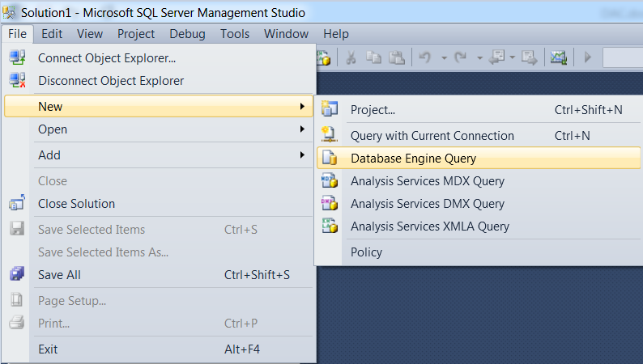Click the Close Solution icon
This screenshot has width=643, height=364.
click(x=17, y=203)
